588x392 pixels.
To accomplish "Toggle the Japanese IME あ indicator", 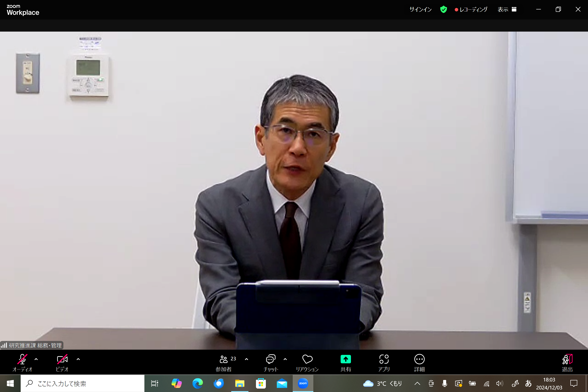I will (528, 383).
